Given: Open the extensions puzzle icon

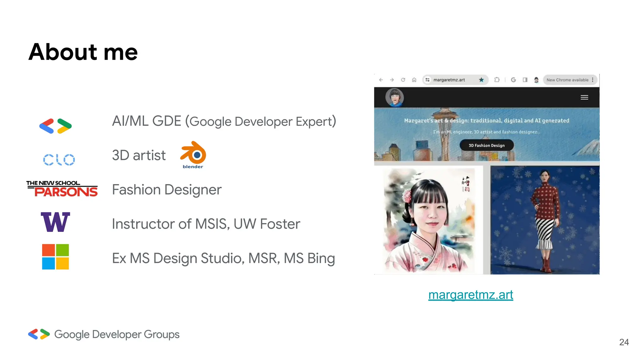Looking at the screenshot, I should tap(497, 80).
